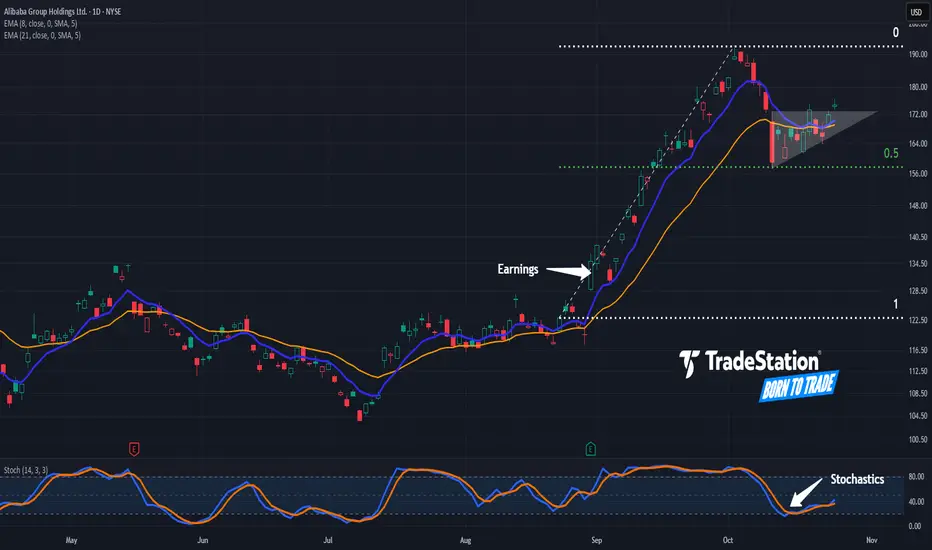Click the 116.50 price axis label
This screenshot has width=932, height=550.
click(918, 350)
